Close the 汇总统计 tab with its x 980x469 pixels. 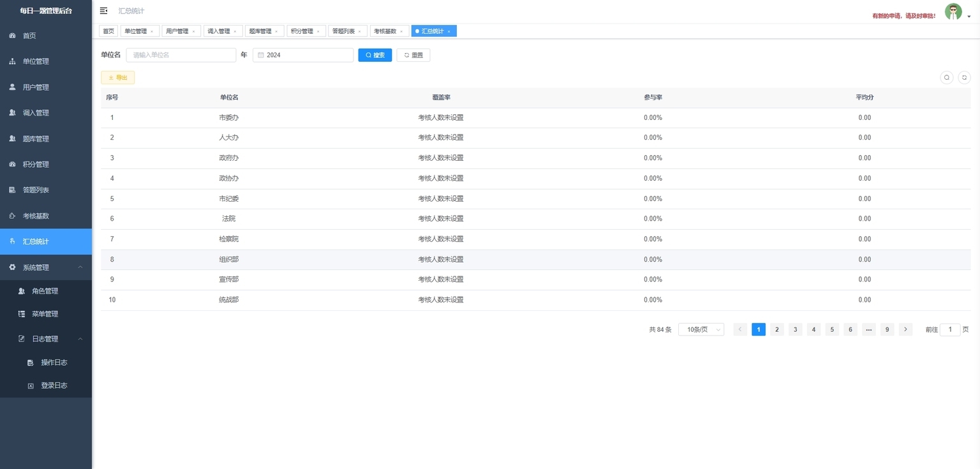449,31
